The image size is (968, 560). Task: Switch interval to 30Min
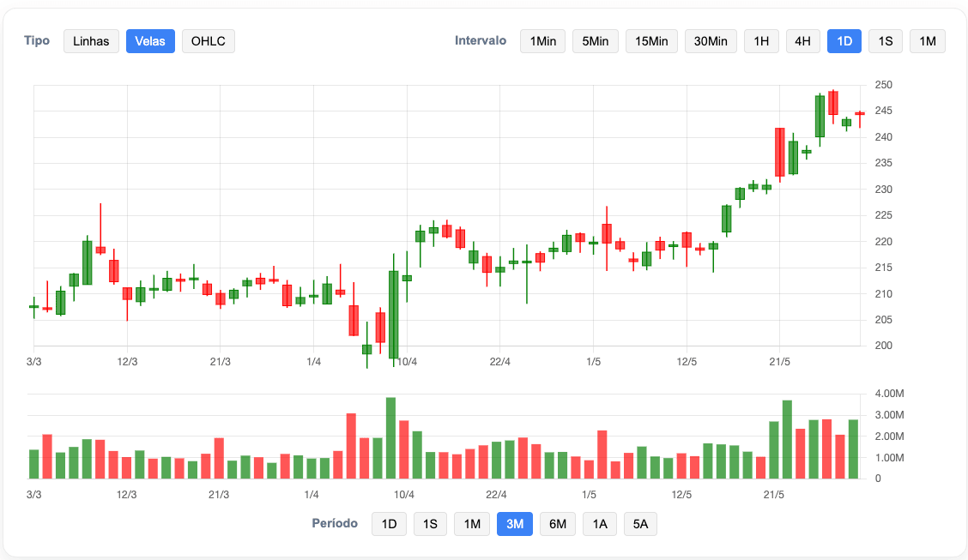tap(711, 41)
